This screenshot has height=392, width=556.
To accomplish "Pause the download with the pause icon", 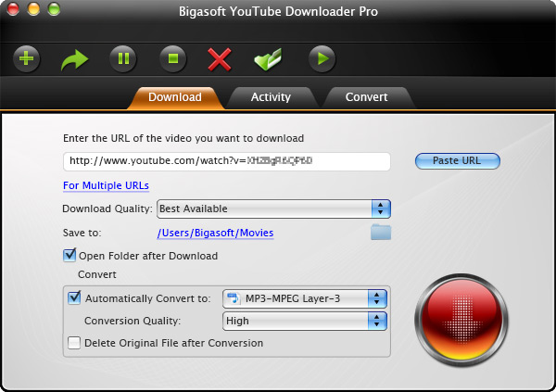I will point(123,58).
